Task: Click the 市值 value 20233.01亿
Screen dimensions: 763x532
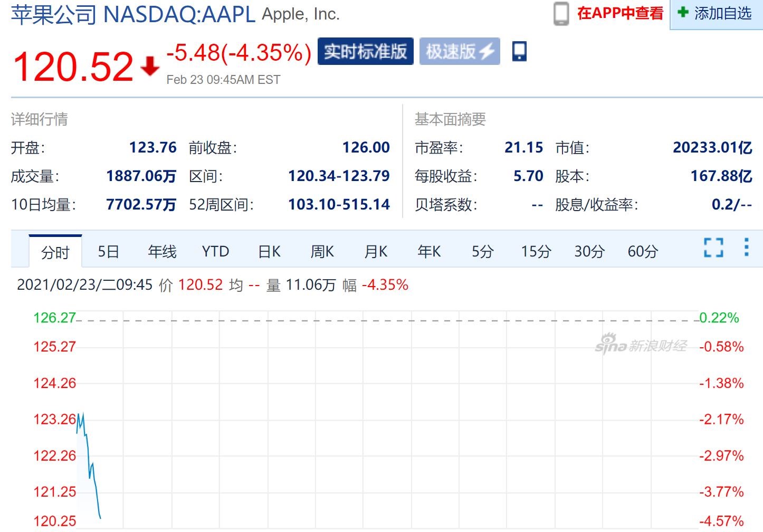Action: click(713, 147)
